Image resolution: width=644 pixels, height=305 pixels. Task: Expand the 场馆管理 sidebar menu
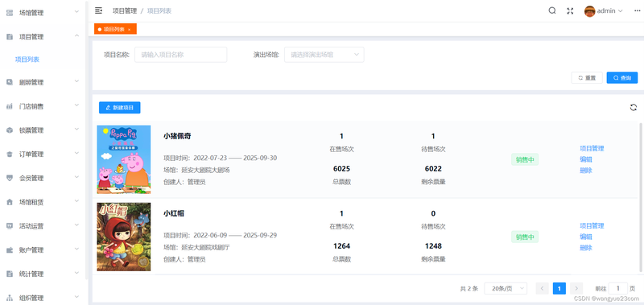pyautogui.click(x=43, y=13)
